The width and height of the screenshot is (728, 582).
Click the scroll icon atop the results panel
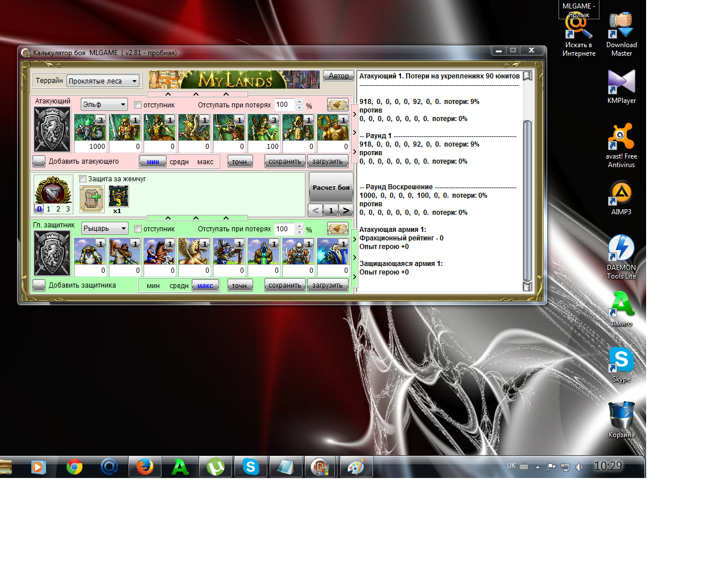click(527, 76)
